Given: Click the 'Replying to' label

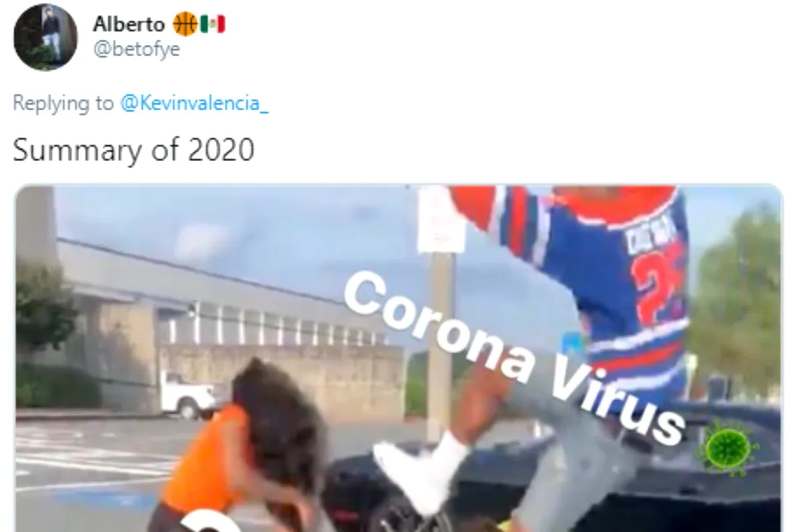Looking at the screenshot, I should pyautogui.click(x=63, y=103).
